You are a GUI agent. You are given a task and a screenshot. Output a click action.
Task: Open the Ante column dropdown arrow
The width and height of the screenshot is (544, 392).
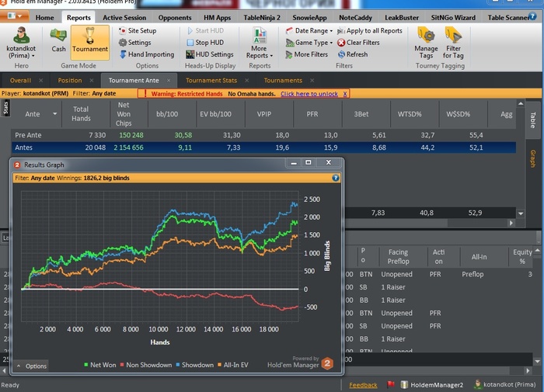pos(55,113)
